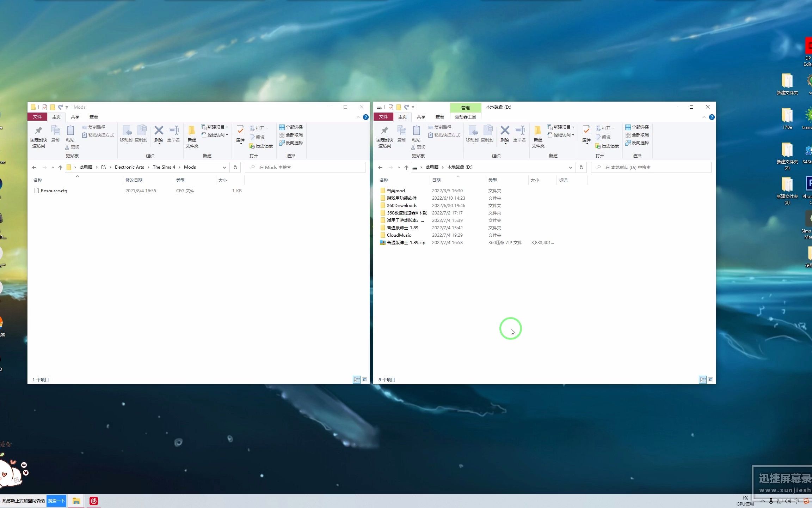Click Invert Selection in Mods window ribbon

[x=291, y=143]
